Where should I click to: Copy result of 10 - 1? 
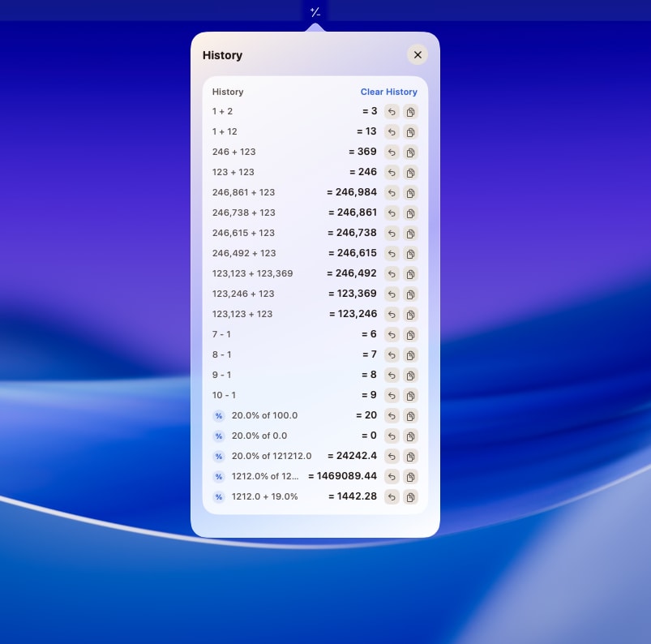click(410, 396)
